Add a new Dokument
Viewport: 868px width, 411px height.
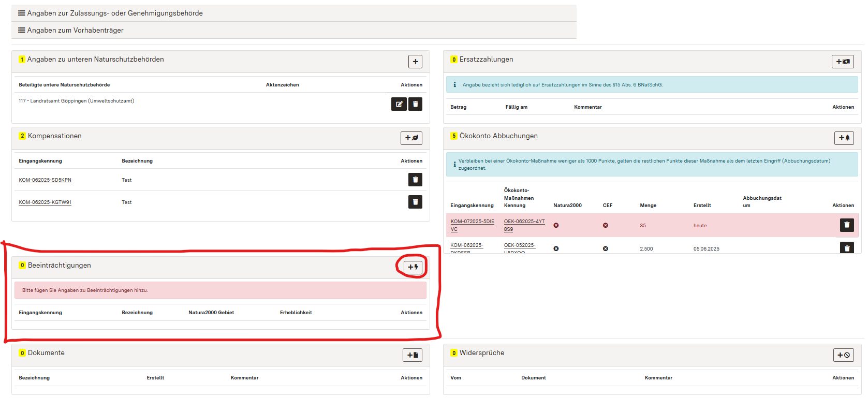[x=413, y=355]
